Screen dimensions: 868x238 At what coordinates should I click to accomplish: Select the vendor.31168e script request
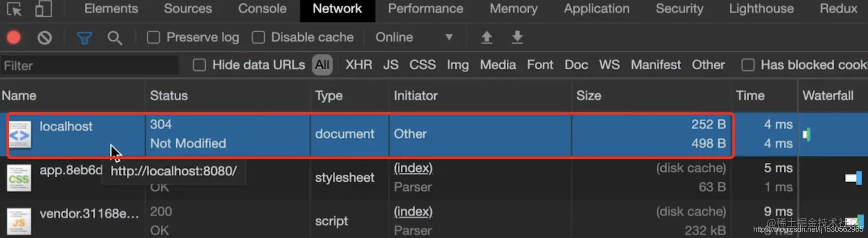pyautogui.click(x=89, y=214)
